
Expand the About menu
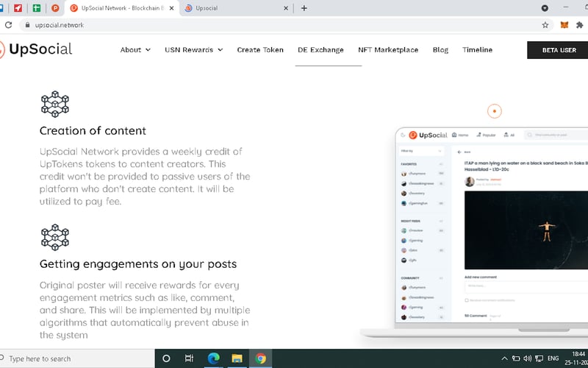coord(135,50)
